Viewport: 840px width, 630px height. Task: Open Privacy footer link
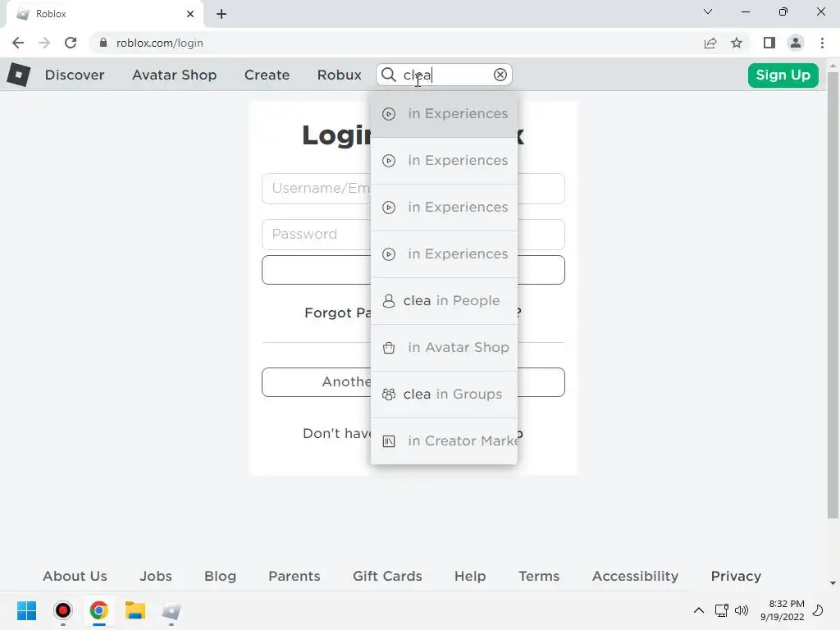736,576
